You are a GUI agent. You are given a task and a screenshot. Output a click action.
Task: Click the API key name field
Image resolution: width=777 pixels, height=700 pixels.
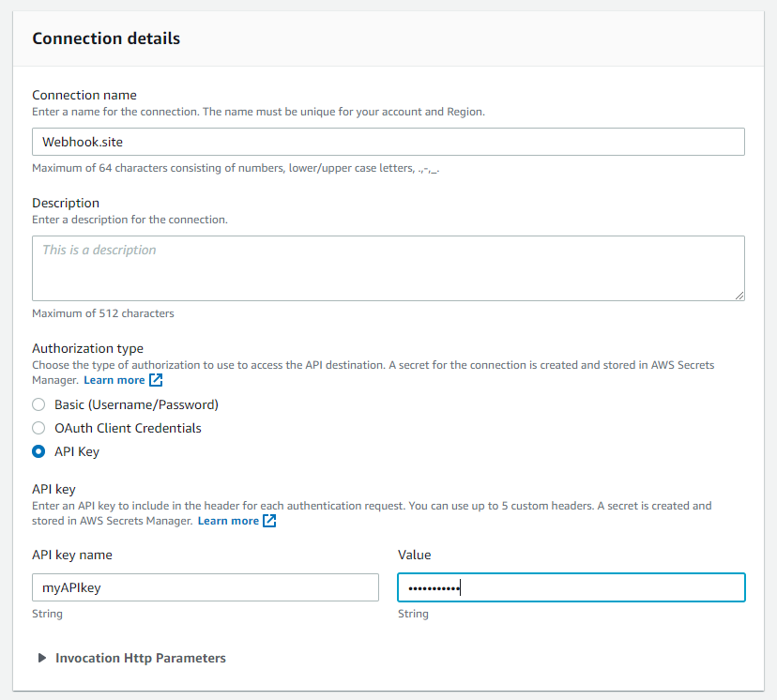coord(205,587)
